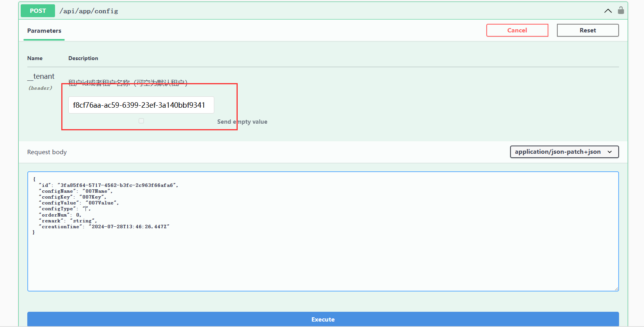Collapse the POST /api/app/config operation

[608, 11]
